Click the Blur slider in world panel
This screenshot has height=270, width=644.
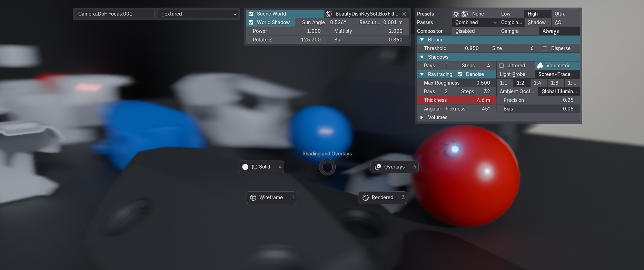pos(368,40)
